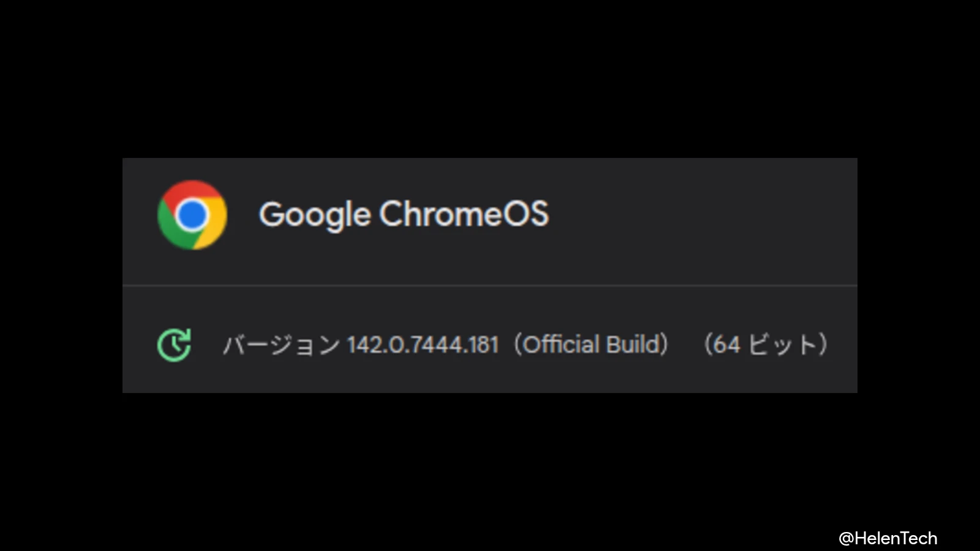Click the closing parenthesis after Official Build

[665, 344]
